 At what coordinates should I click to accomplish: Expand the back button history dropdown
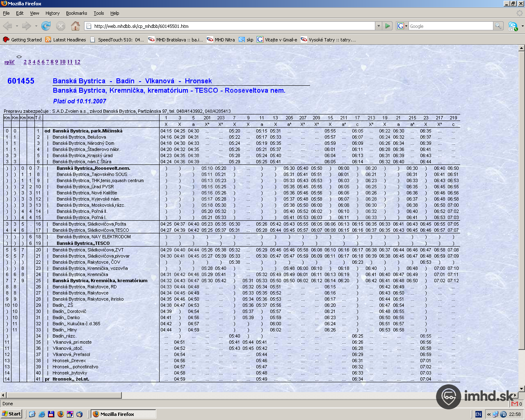(x=17, y=26)
